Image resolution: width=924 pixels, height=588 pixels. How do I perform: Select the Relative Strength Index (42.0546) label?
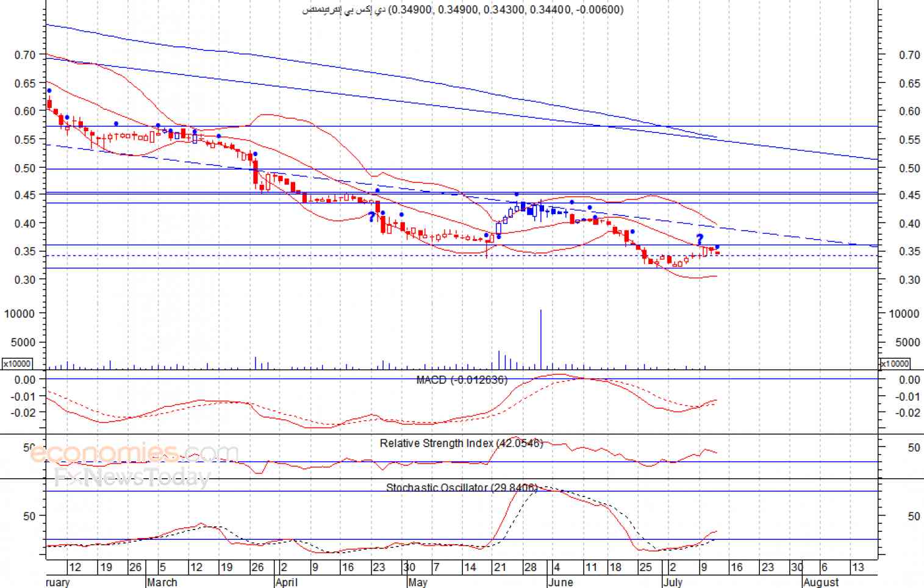click(461, 443)
